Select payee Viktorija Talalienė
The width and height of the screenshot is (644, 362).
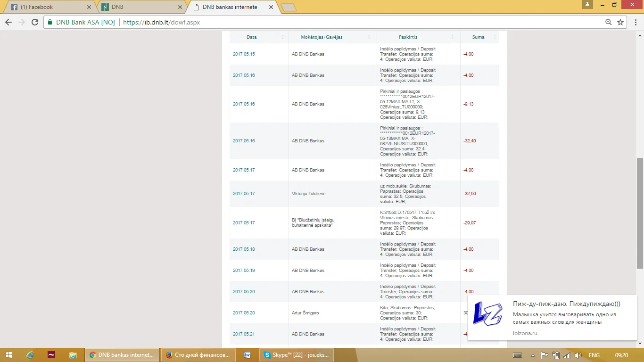(308, 194)
